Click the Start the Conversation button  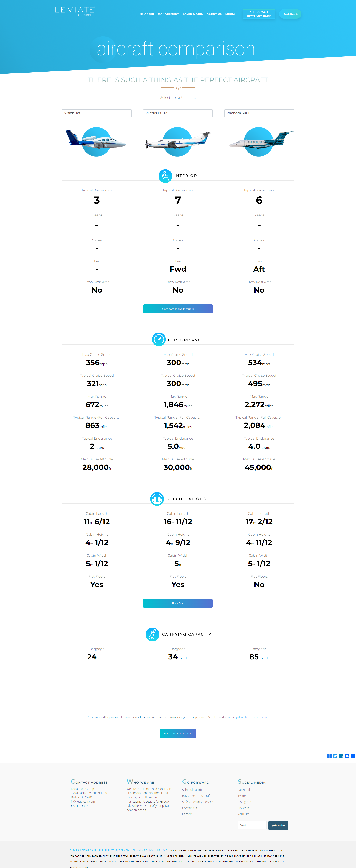(x=178, y=733)
